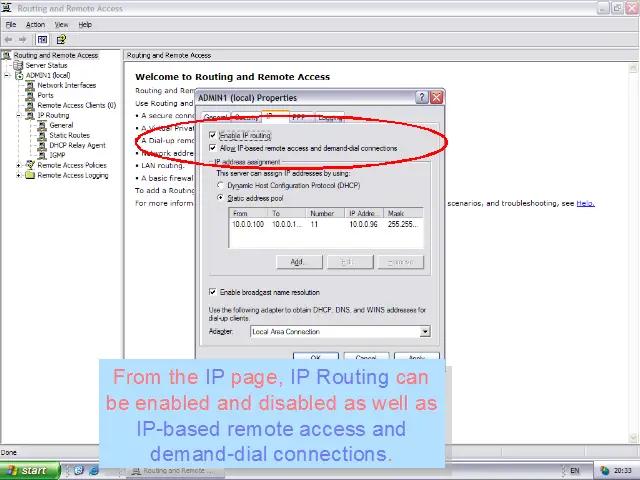Click the Static Routes node icon
640x480 pixels.
pyautogui.click(x=42, y=136)
